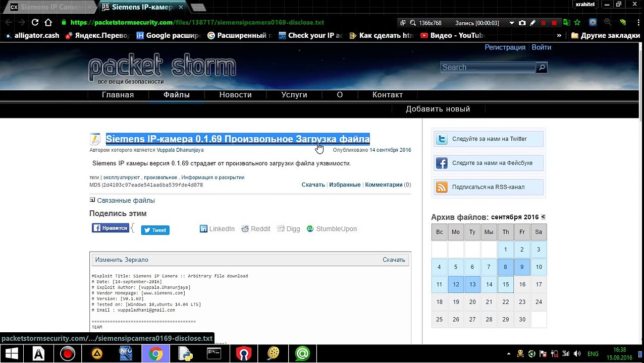Click the Избранные link
644x363 pixels.
(x=345, y=185)
